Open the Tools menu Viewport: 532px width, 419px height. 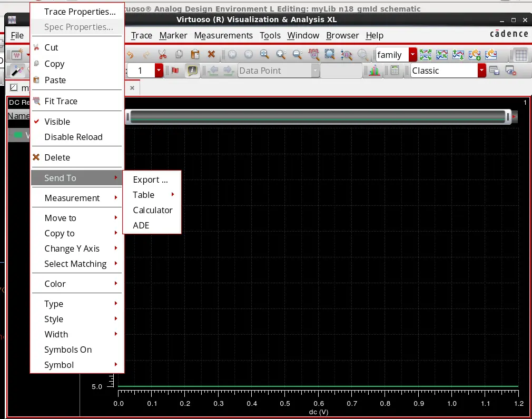(270, 36)
